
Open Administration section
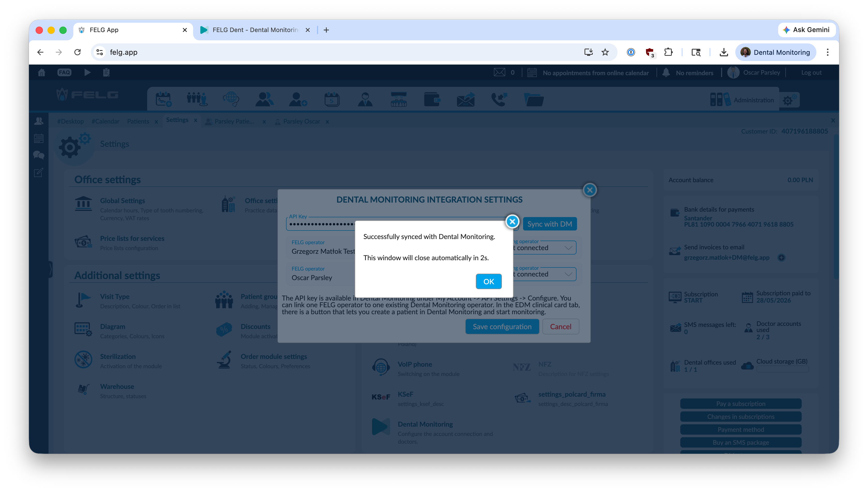[742, 100]
